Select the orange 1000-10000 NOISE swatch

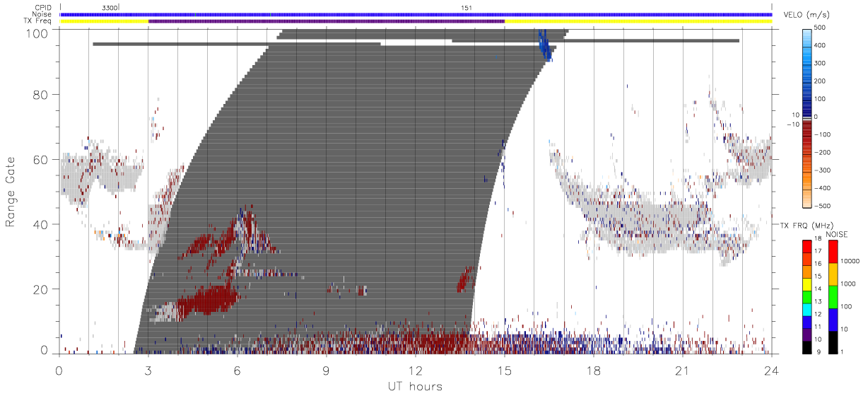click(x=833, y=274)
